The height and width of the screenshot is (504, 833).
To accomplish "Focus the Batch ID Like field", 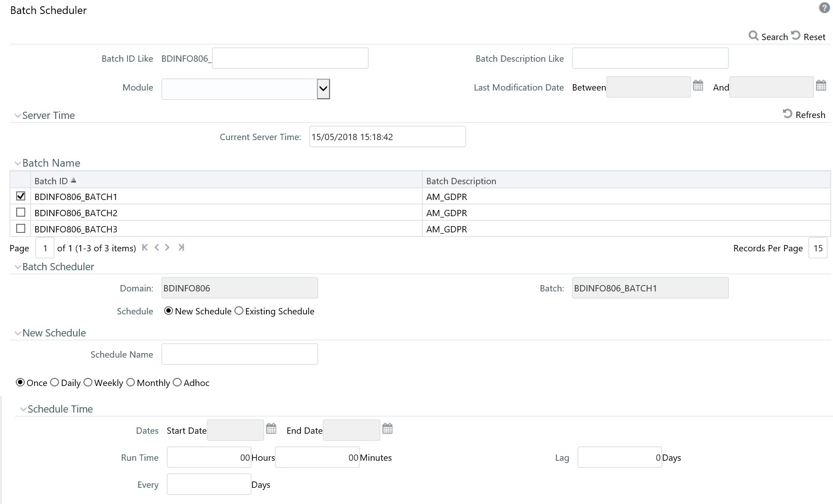I will click(290, 58).
